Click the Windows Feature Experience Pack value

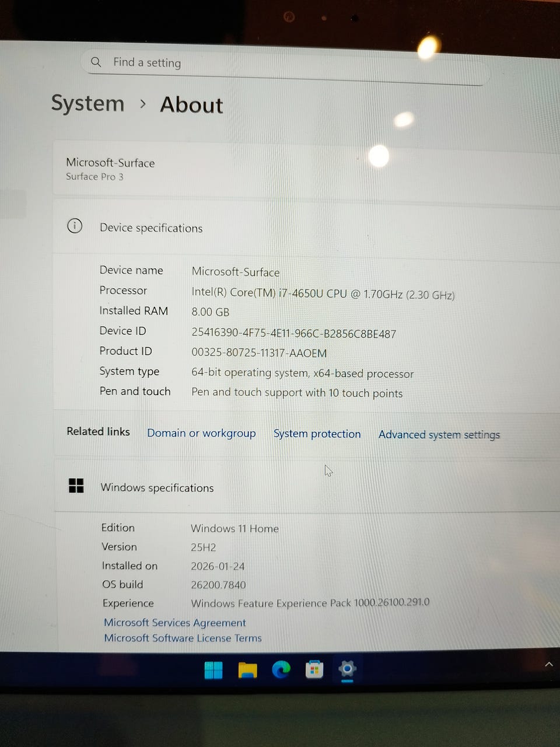310,603
